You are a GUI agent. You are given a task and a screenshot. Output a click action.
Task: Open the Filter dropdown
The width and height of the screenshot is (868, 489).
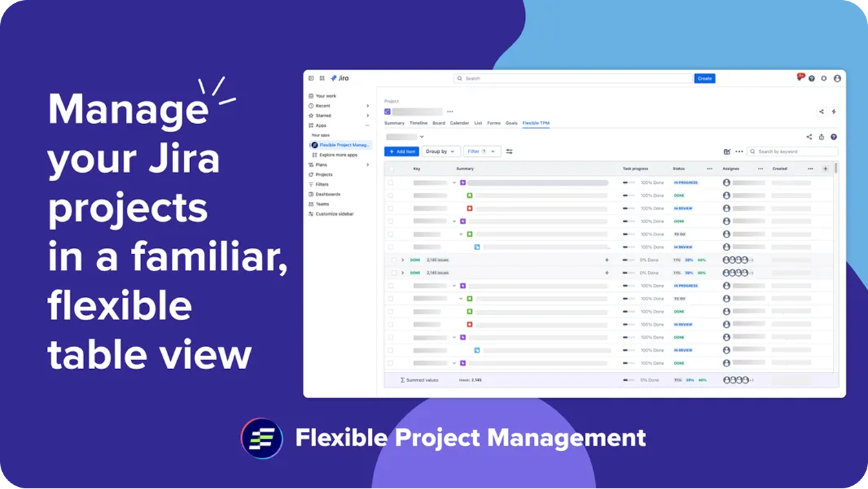[x=481, y=152]
